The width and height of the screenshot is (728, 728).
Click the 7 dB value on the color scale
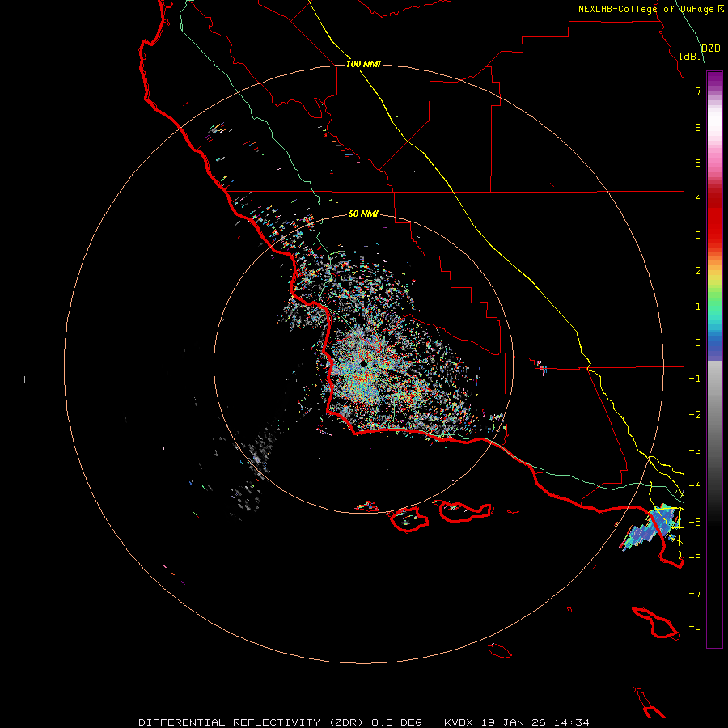[x=698, y=91]
